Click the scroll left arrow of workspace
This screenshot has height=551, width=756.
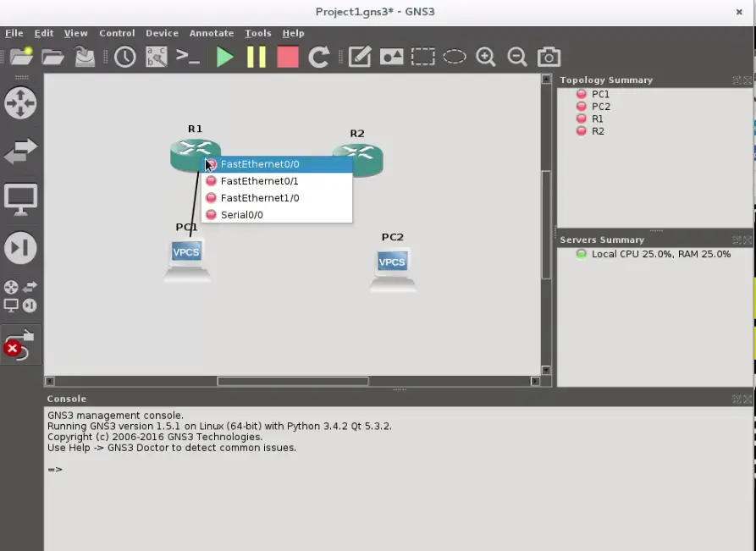(50, 382)
